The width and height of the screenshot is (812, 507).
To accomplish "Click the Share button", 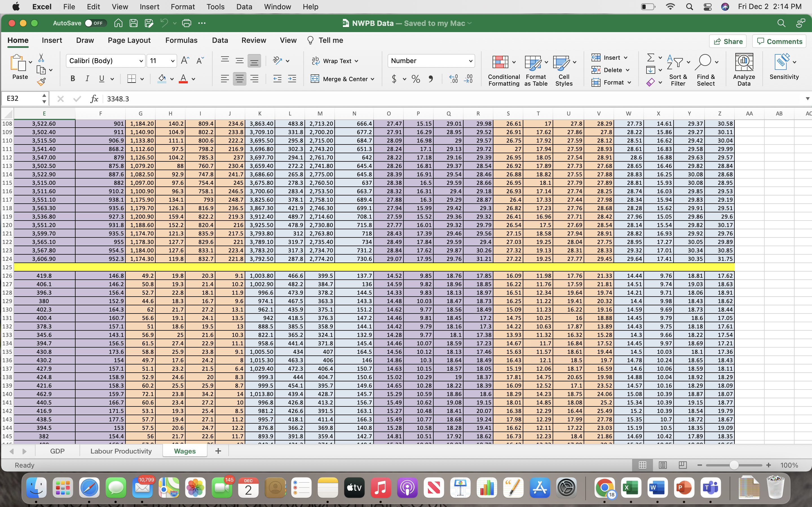I will click(x=728, y=41).
